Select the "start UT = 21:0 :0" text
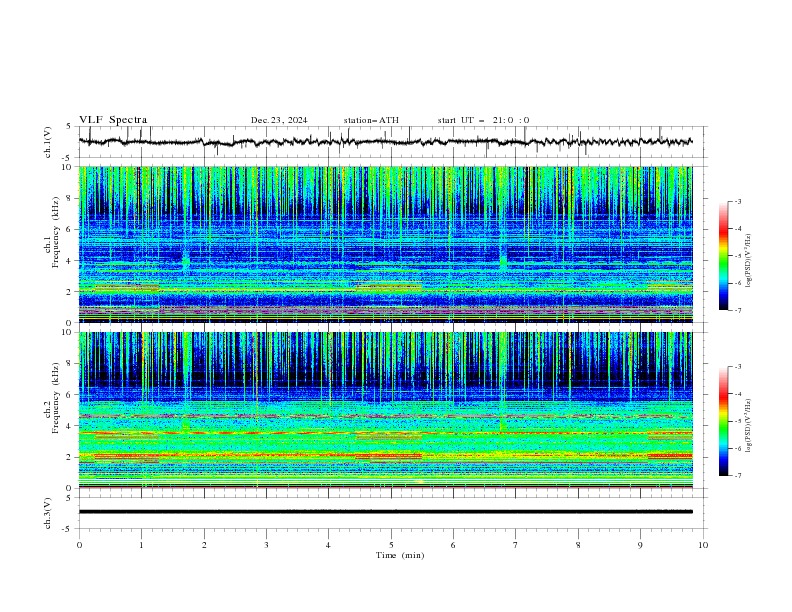This screenshot has width=792, height=612. point(483,120)
